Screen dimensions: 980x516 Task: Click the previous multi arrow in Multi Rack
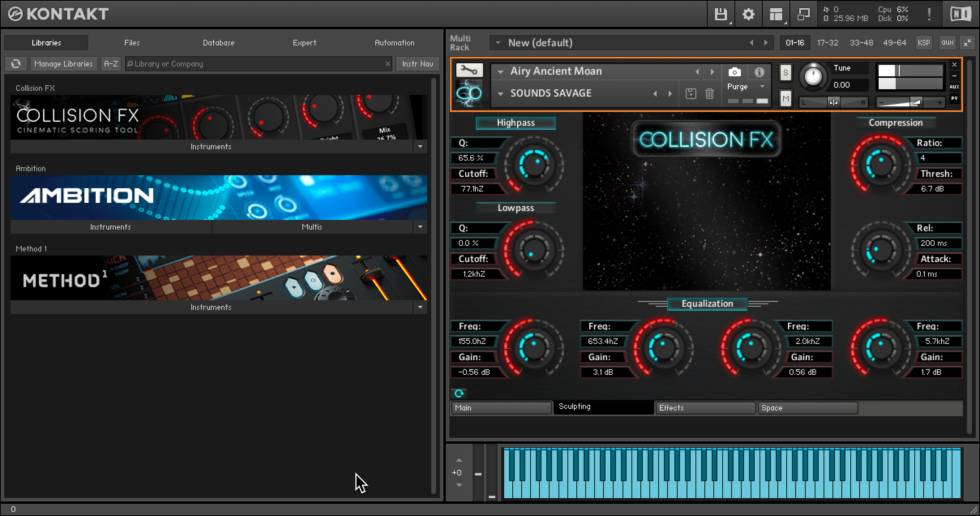pyautogui.click(x=751, y=43)
